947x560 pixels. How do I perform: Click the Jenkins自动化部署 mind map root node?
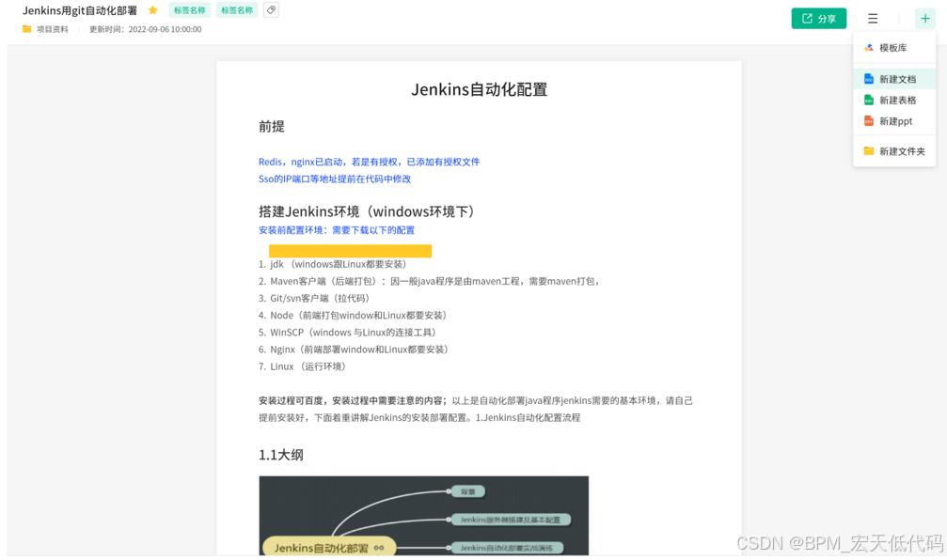(x=328, y=548)
